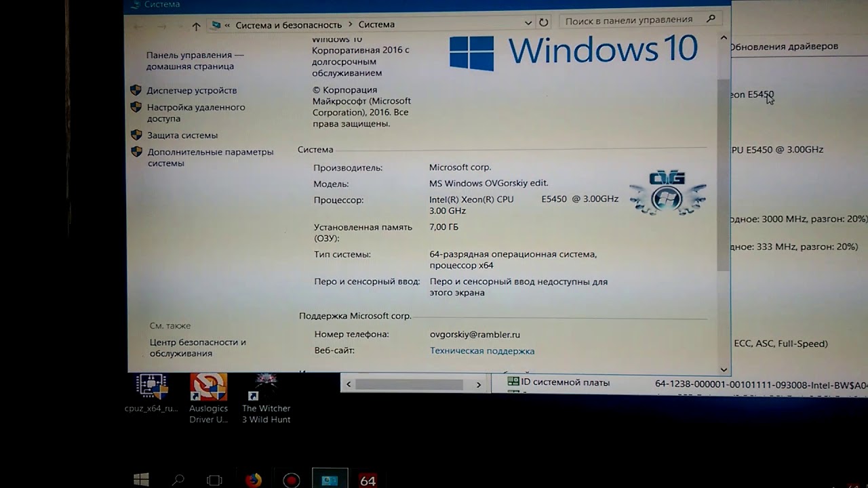
Task: Open Task View on taskbar
Action: [x=214, y=480]
